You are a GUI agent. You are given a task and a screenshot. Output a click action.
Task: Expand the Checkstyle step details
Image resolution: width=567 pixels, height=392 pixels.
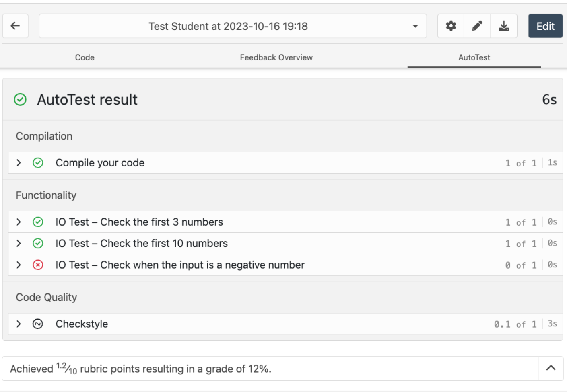tap(19, 324)
